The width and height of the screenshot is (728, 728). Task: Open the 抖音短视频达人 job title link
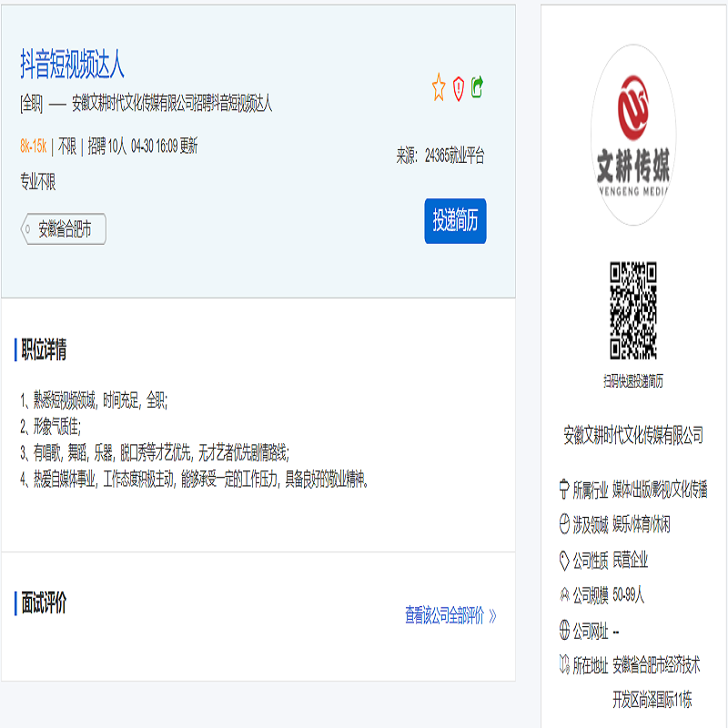click(72, 64)
